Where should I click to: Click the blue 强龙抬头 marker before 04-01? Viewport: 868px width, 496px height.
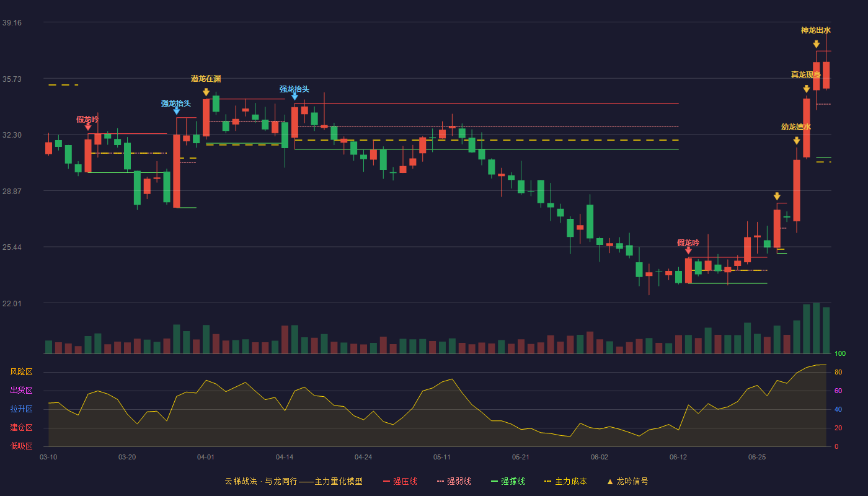click(177, 110)
